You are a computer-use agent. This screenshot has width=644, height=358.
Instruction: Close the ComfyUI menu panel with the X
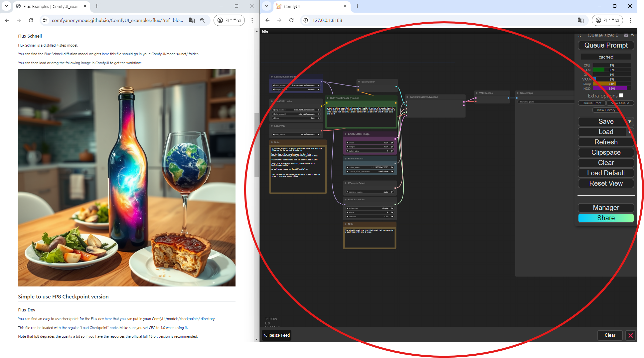tap(632, 35)
